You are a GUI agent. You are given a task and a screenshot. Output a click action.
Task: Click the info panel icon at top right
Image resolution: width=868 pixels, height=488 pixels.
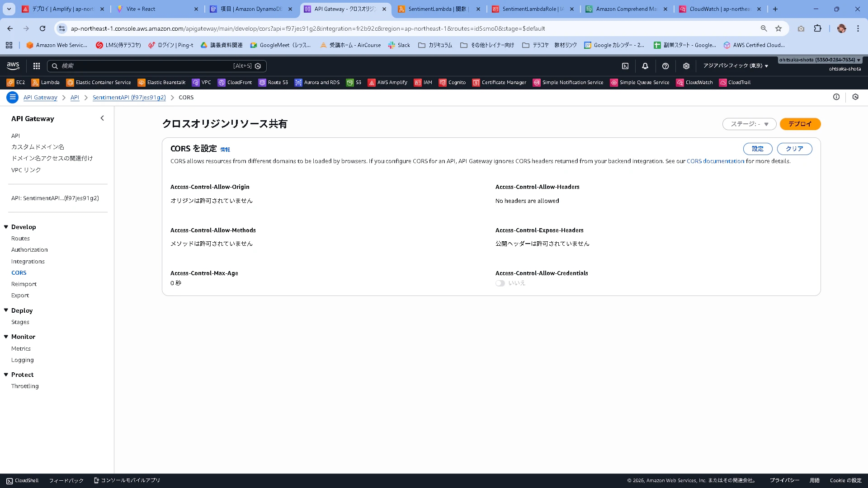pos(836,97)
